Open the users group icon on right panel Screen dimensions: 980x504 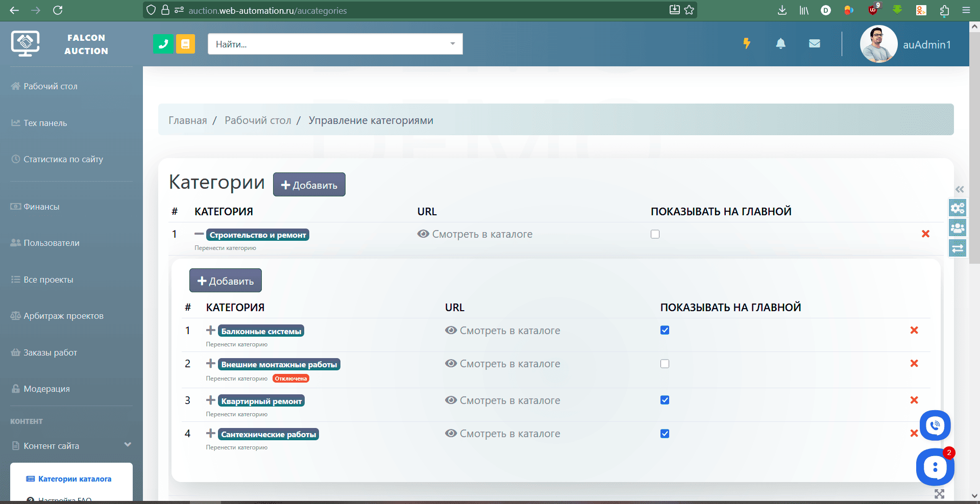pos(958,228)
